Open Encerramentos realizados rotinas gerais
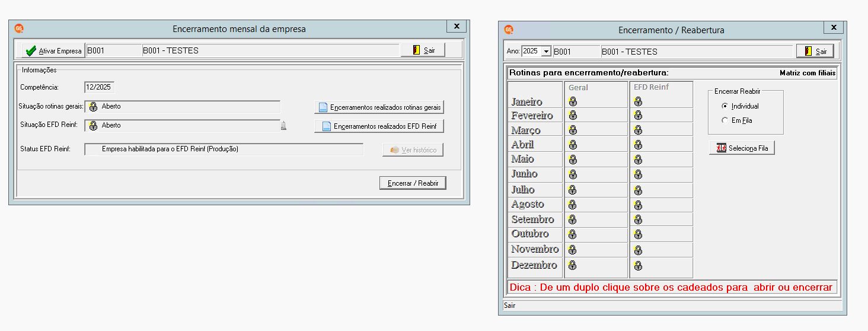 pos(379,107)
